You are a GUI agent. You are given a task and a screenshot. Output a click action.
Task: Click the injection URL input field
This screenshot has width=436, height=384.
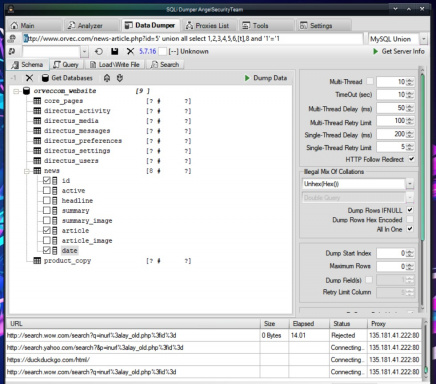tap(193, 39)
